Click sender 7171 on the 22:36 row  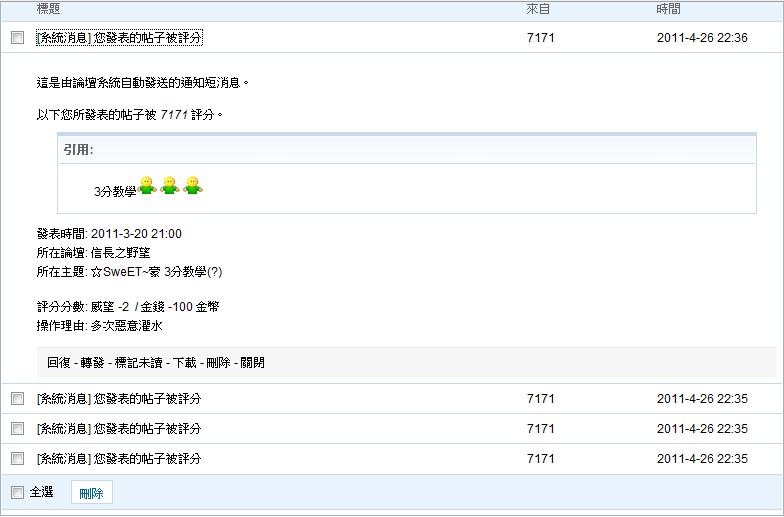[540, 38]
